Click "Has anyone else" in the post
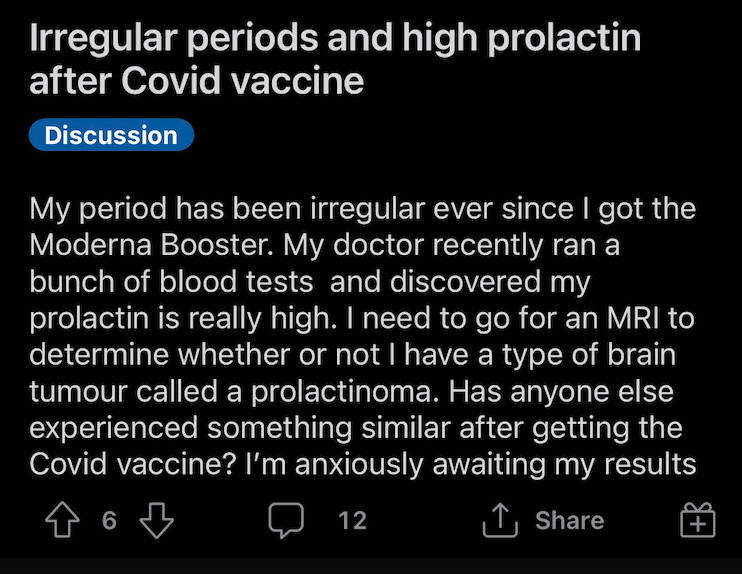 point(561,391)
